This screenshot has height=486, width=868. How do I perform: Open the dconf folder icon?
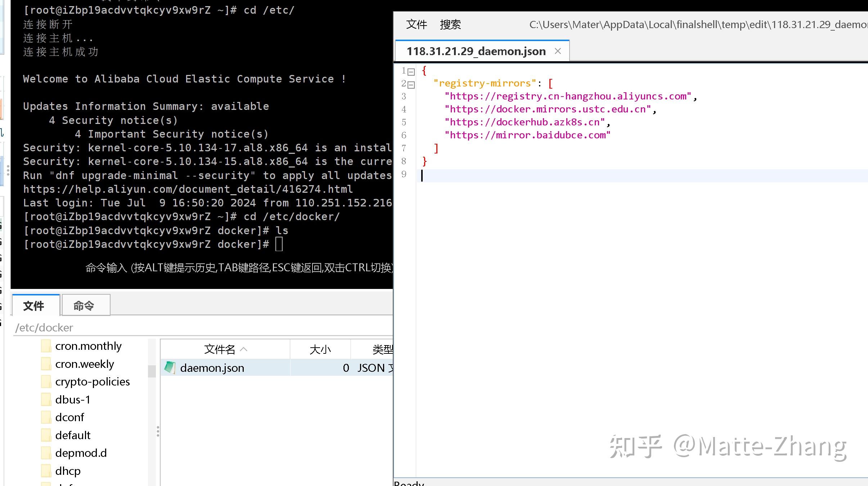coord(46,417)
